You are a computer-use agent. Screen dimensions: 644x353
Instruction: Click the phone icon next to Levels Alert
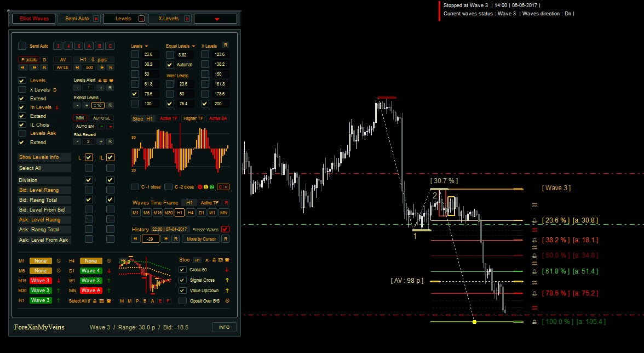point(111,80)
